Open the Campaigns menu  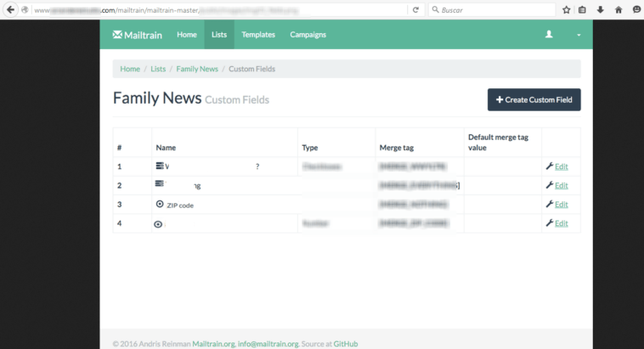308,35
